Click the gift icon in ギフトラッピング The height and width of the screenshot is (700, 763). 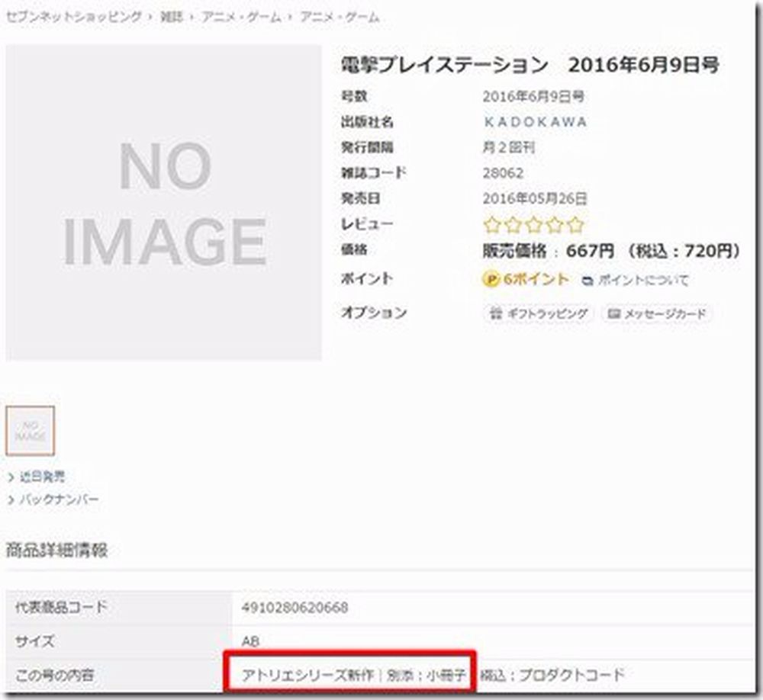pyautogui.click(x=496, y=313)
